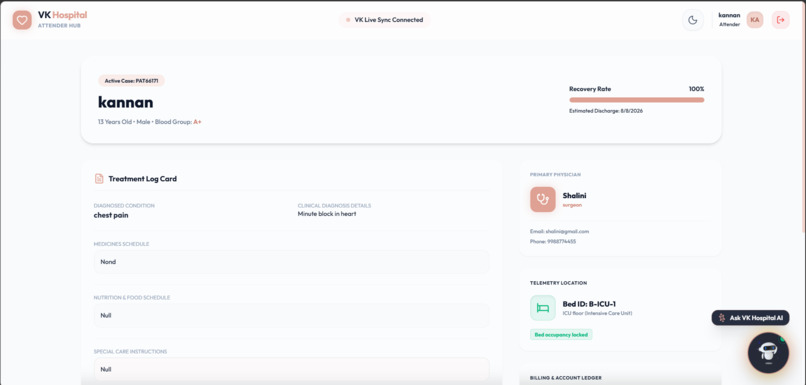Click the 100% recovery rate value

[697, 89]
